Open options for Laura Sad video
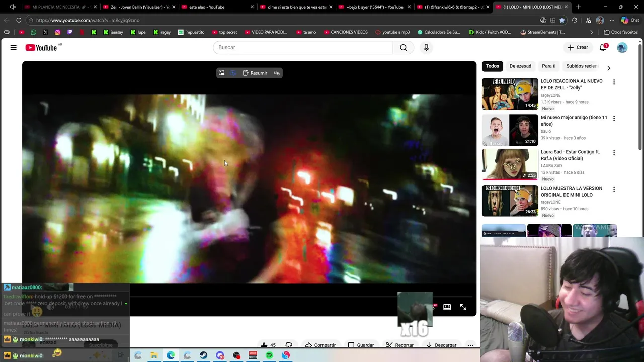This screenshot has width=644, height=362. [x=614, y=153]
